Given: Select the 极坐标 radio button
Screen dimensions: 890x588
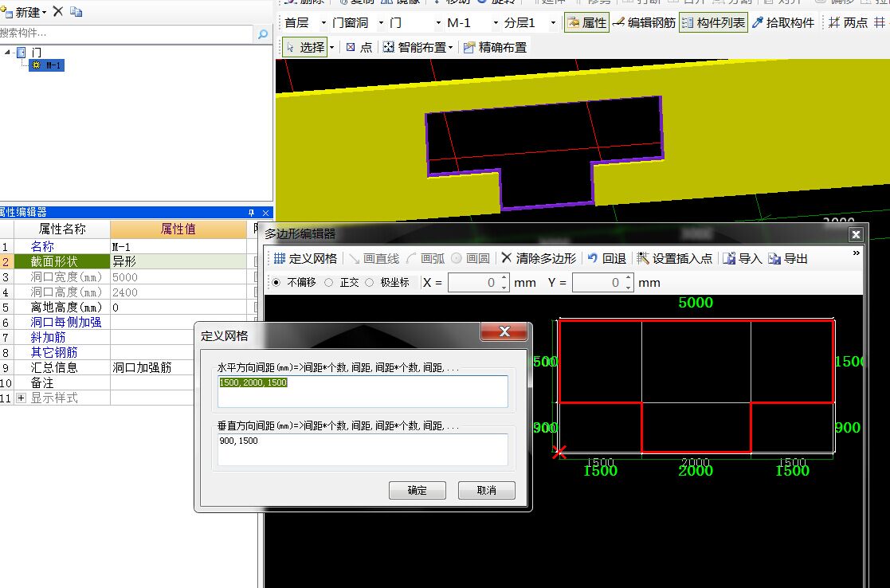Looking at the screenshot, I should [x=370, y=283].
